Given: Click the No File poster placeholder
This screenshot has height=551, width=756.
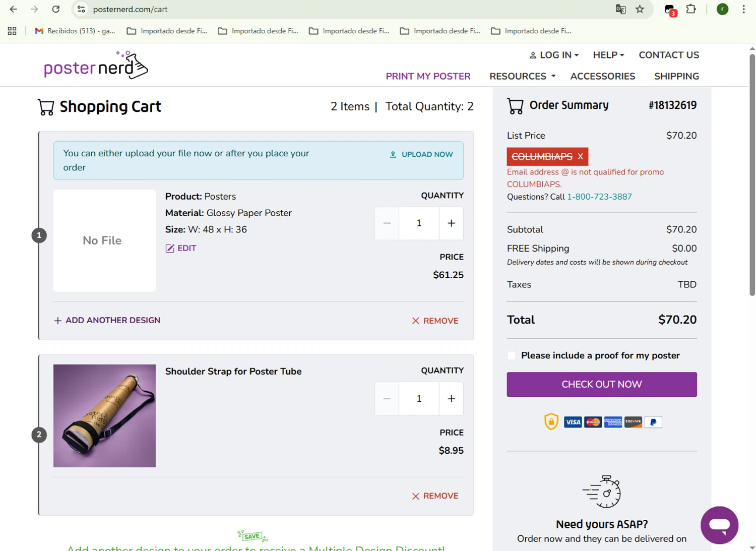Looking at the screenshot, I should coord(104,240).
